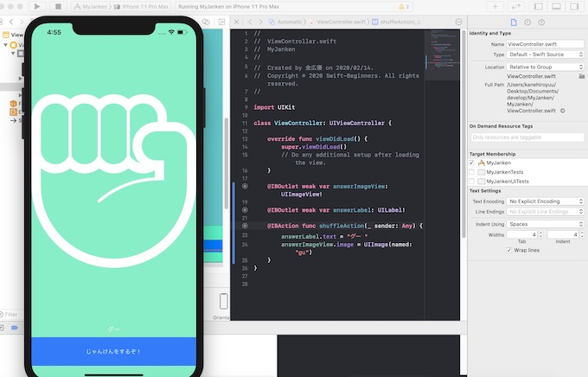Click the code minimap preview
Viewport: 588px width, 377px height.
(x=442, y=54)
